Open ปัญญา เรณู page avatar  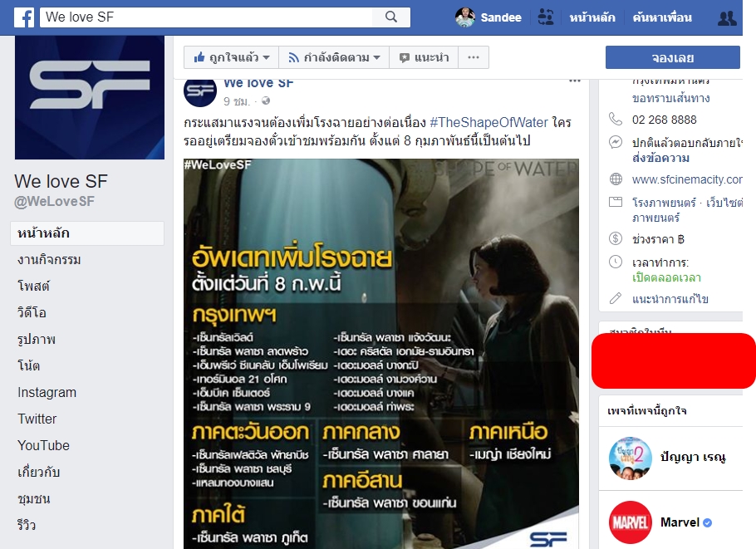631,458
